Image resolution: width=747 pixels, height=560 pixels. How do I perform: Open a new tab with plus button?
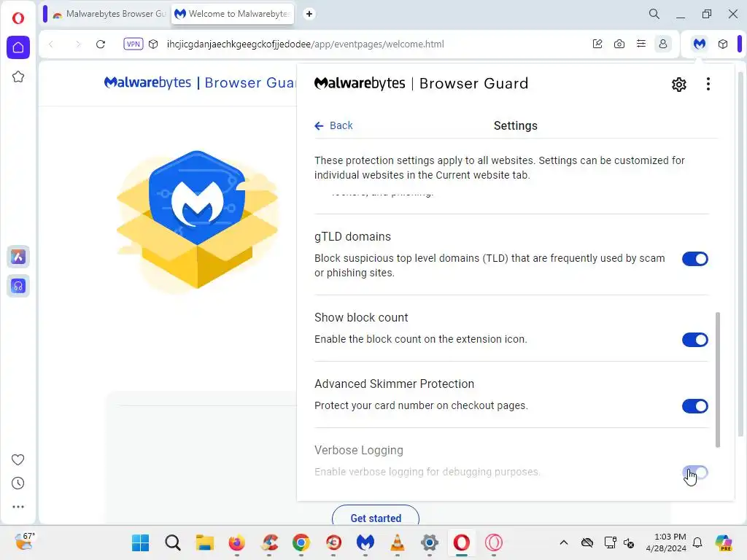tap(309, 14)
